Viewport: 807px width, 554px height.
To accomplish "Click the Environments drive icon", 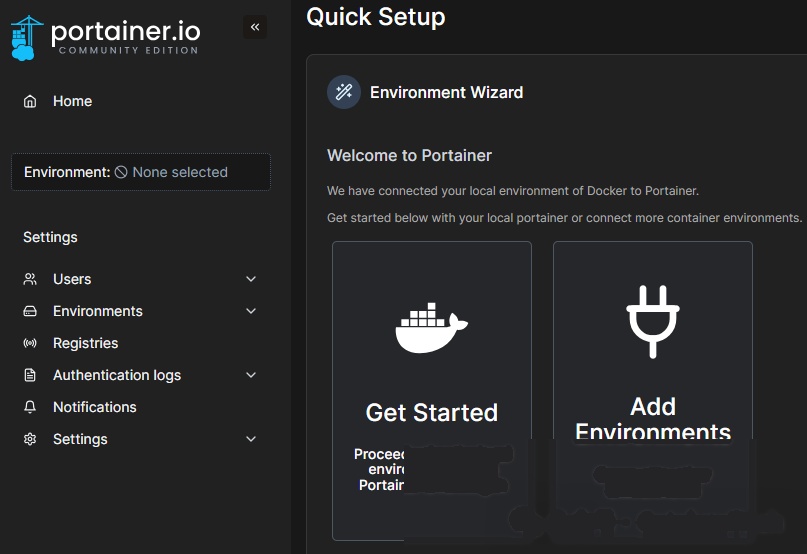I will tap(30, 311).
